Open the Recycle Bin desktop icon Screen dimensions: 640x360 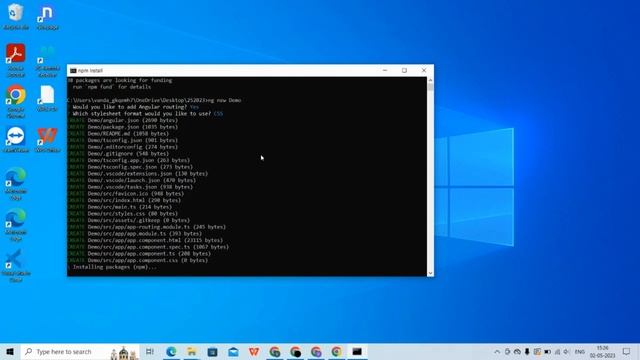(16, 16)
